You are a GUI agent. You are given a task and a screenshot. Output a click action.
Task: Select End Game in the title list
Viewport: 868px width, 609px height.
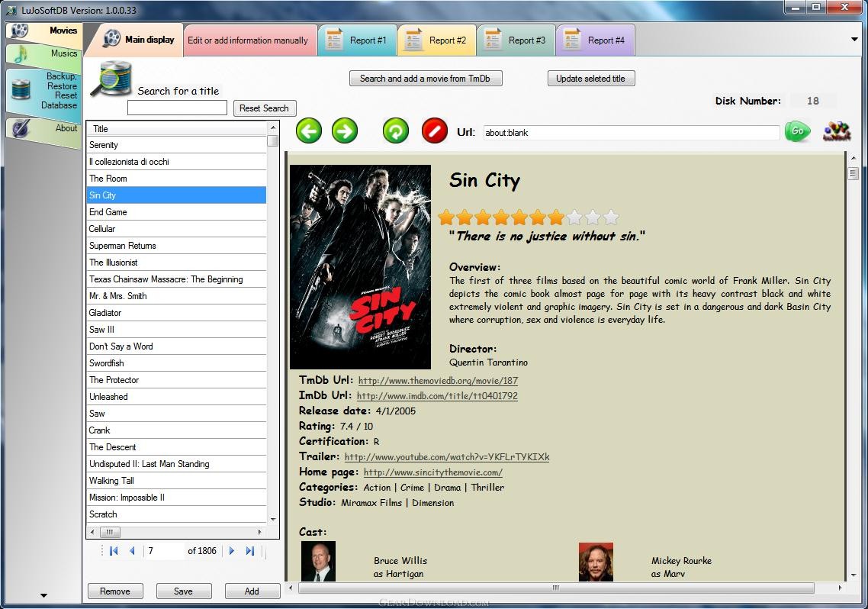(177, 212)
